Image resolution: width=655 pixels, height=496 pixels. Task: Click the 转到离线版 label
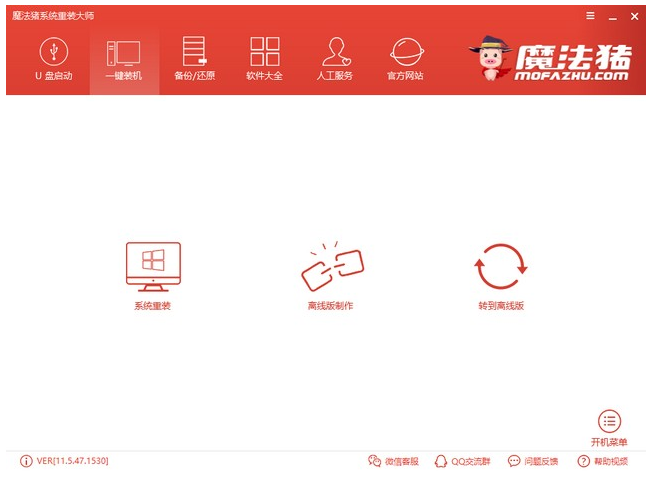[501, 306]
